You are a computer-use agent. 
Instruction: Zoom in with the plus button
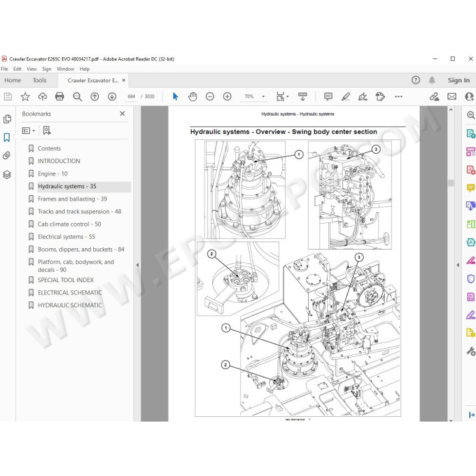click(x=227, y=97)
